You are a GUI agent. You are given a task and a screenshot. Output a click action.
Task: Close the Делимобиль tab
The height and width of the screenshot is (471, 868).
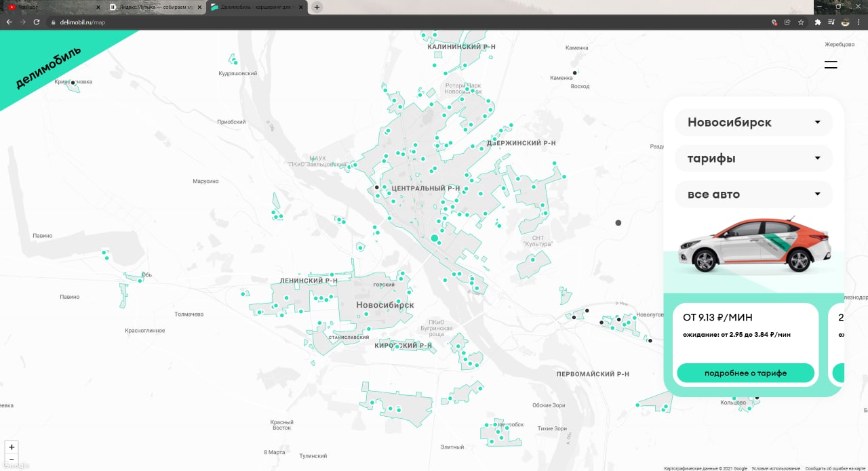click(301, 7)
